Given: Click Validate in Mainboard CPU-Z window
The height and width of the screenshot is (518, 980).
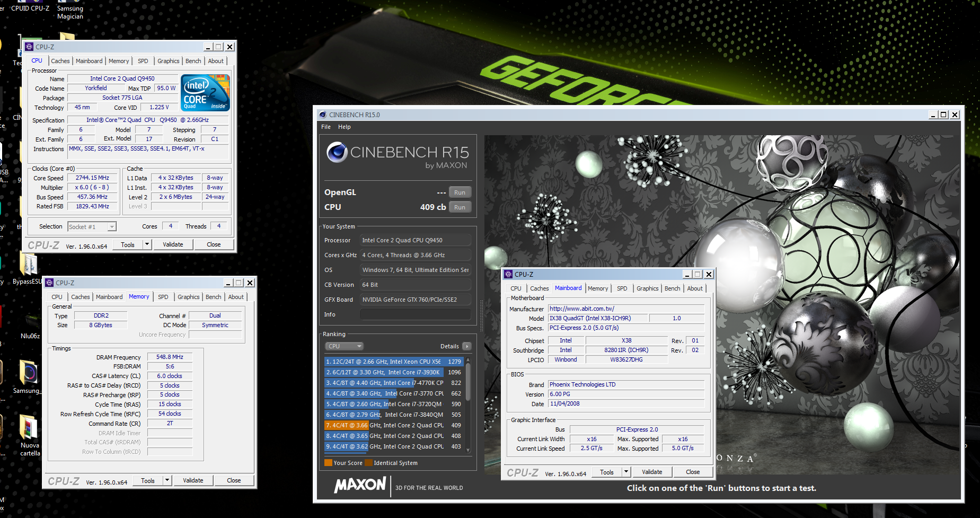Looking at the screenshot, I should click(x=652, y=472).
